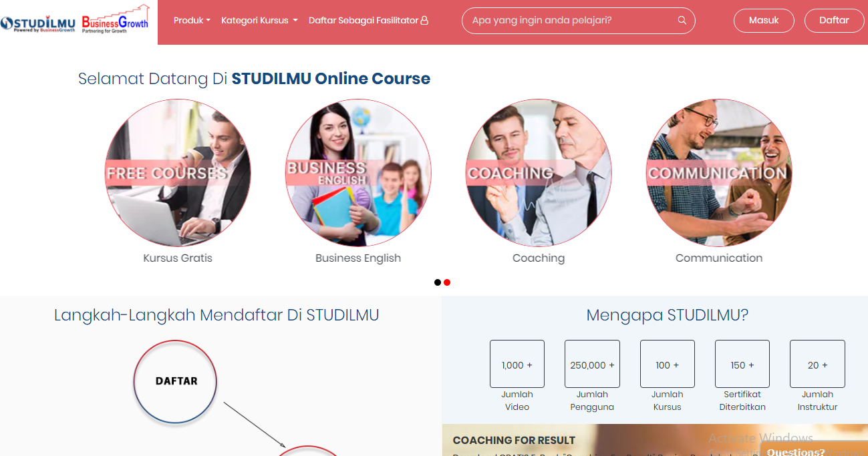Click the search magnifier icon
The height and width of the screenshot is (456, 868).
(x=682, y=20)
